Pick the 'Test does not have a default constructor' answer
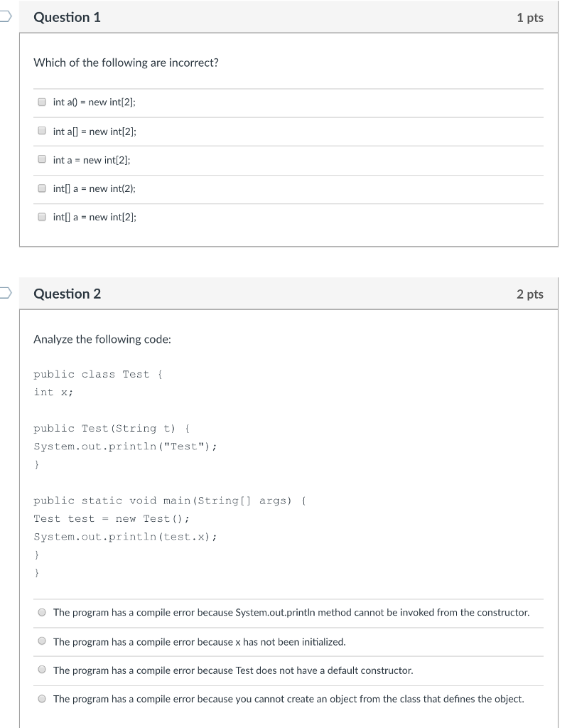This screenshot has height=728, width=572. coord(43,670)
